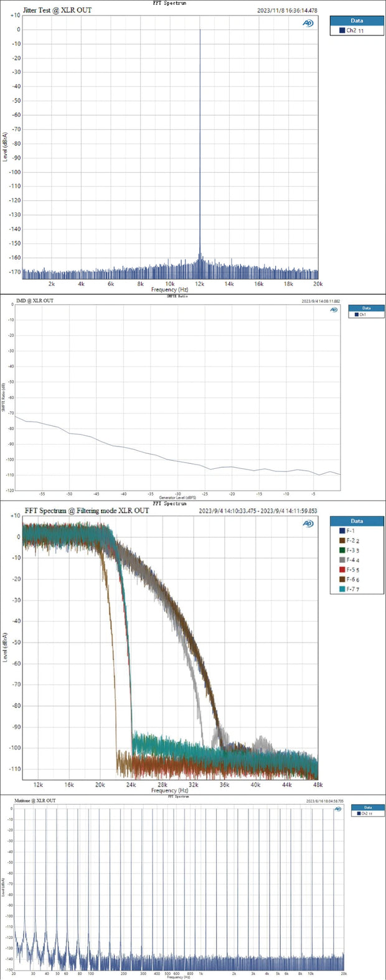Select the F-2 trace legend entry
This screenshot has height=980, width=386.
[353, 540]
